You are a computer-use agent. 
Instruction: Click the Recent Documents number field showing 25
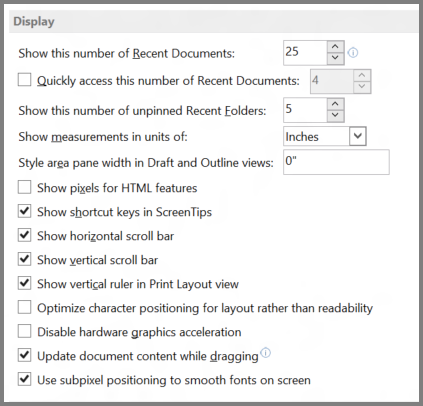click(x=305, y=53)
